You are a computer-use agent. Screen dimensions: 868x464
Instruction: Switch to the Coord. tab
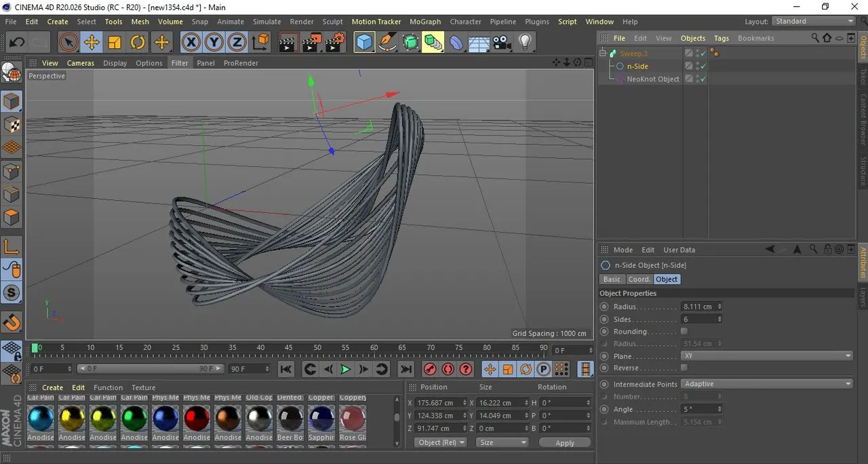click(639, 279)
